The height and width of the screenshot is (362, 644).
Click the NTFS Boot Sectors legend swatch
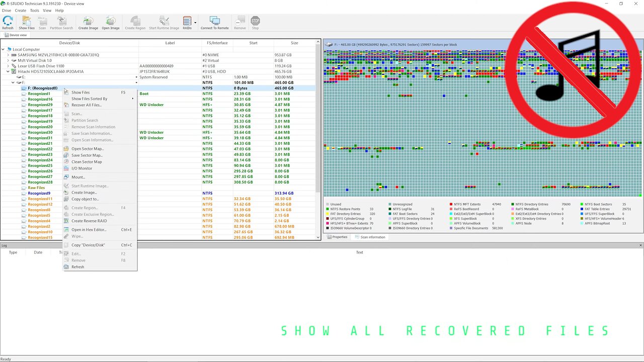coord(582,204)
